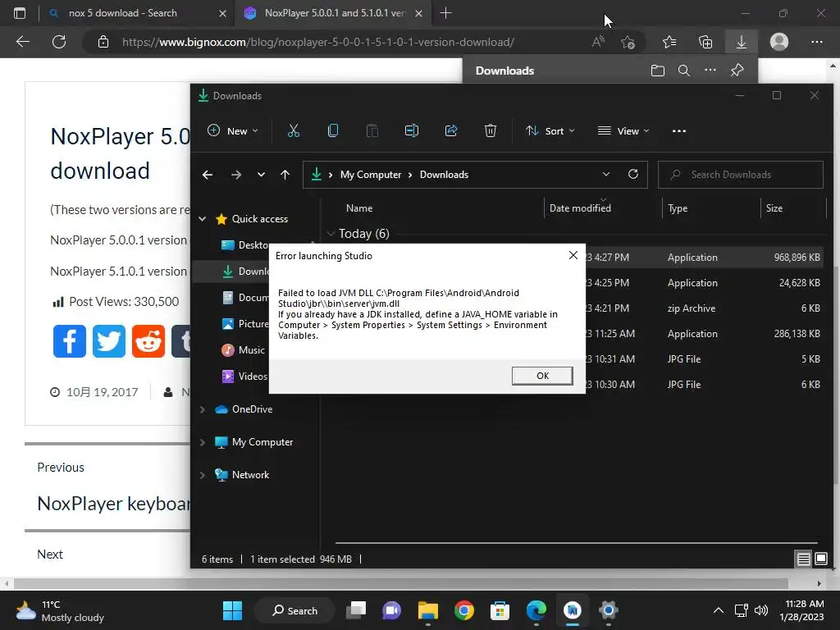Open the New menu in File Explorer
Viewport: 840px width, 630px height.
coord(233,130)
